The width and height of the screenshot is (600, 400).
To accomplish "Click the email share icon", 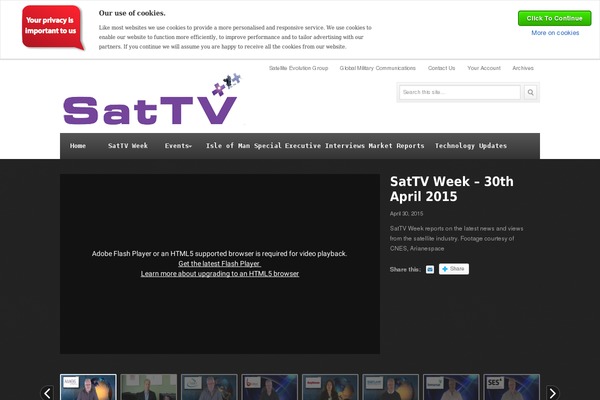I will (430, 269).
